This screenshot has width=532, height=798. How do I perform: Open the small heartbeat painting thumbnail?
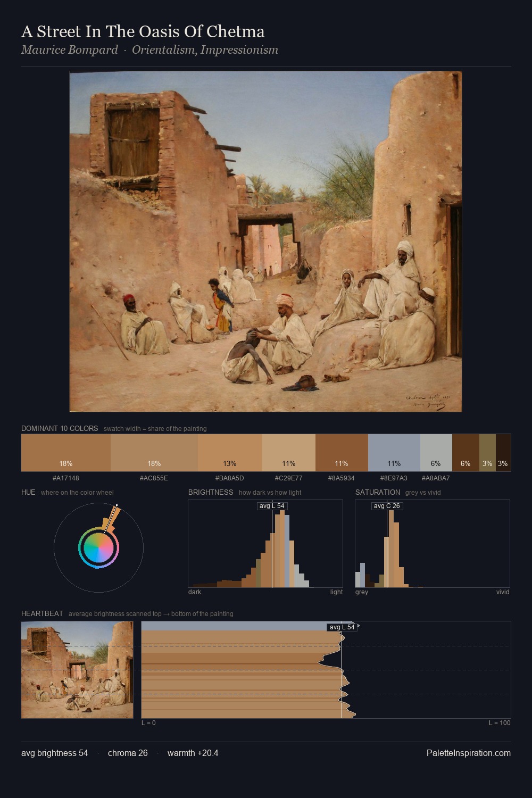[x=77, y=670]
